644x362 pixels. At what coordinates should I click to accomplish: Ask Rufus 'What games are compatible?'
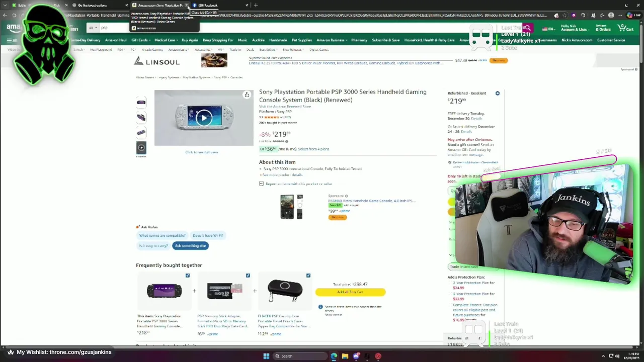(163, 235)
